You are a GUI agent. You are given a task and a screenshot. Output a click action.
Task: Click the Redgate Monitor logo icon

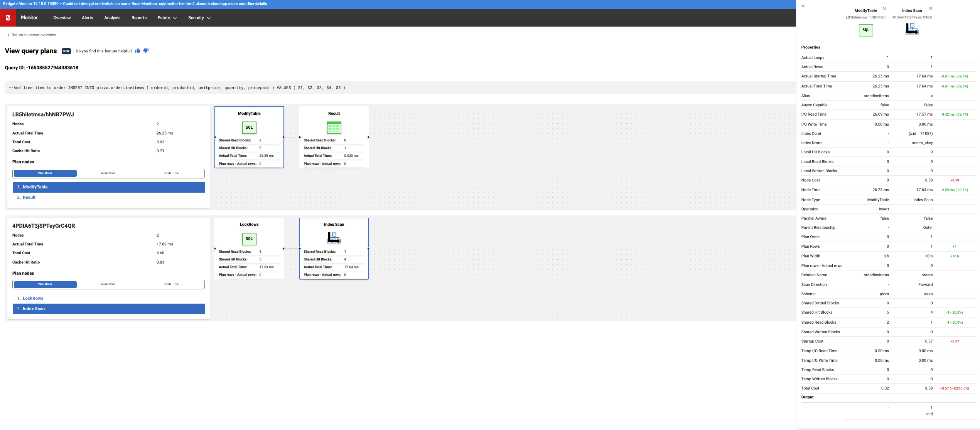pyautogui.click(x=8, y=17)
